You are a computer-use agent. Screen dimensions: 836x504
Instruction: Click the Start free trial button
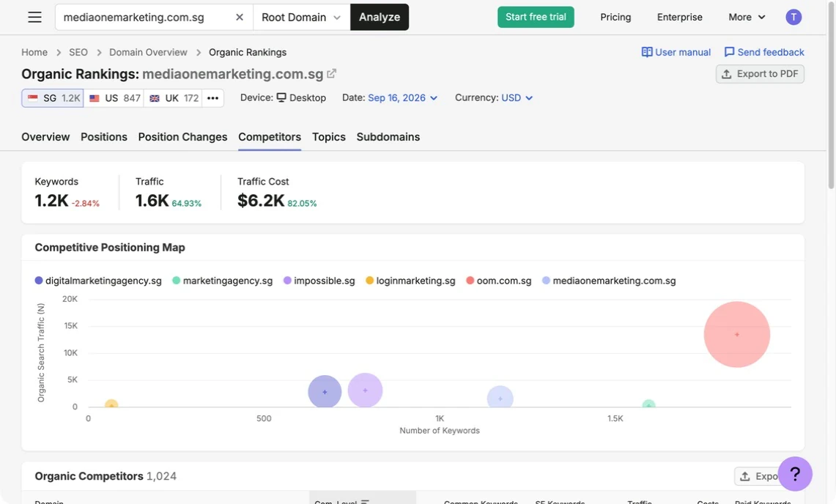536,17
